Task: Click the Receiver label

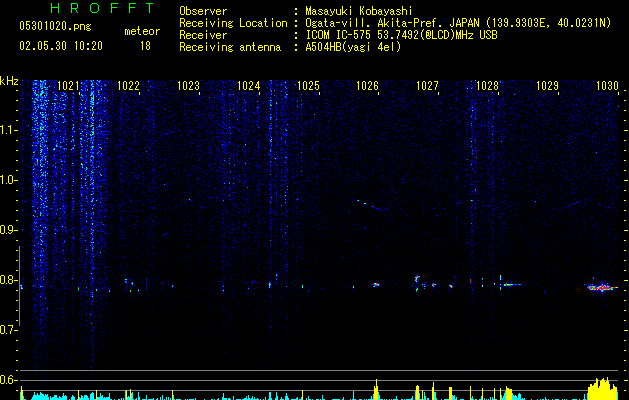Action: pos(203,35)
